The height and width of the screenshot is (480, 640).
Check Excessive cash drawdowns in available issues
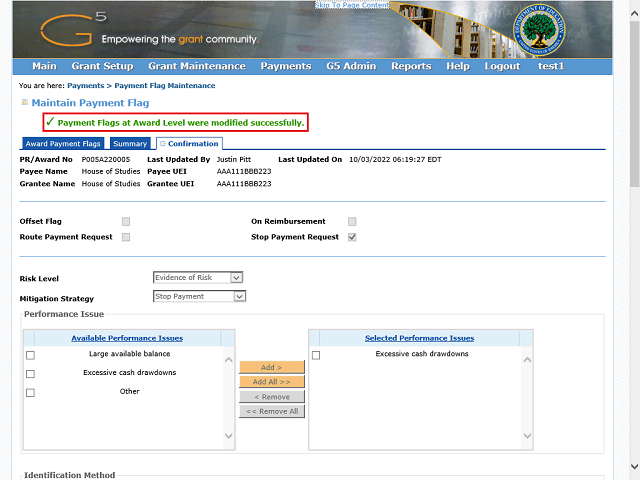tap(30, 374)
